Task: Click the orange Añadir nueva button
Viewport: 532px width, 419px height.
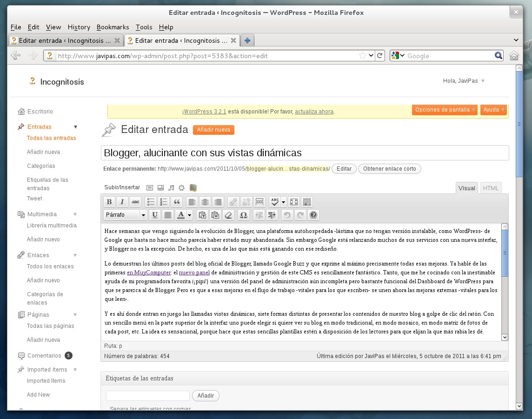Action: 214,130
